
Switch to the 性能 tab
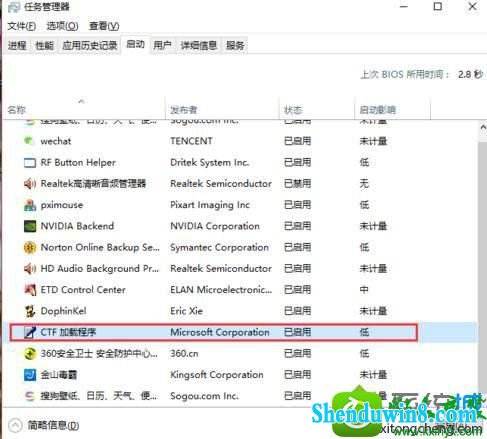click(44, 45)
